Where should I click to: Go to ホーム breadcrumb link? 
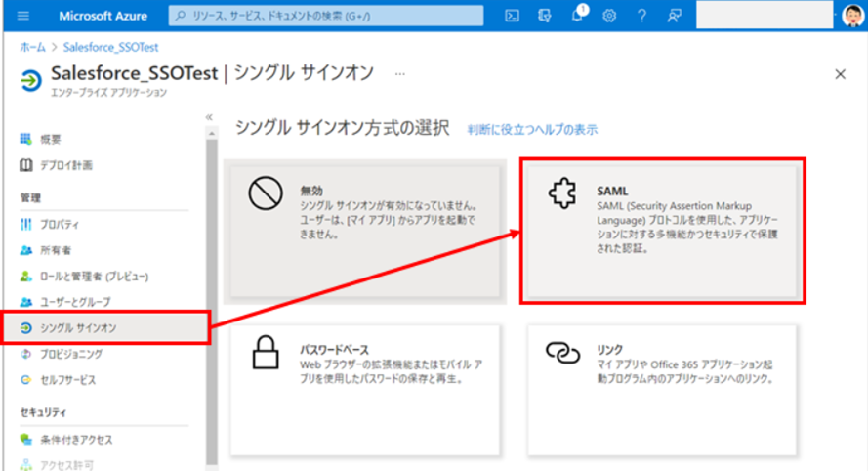click(32, 47)
